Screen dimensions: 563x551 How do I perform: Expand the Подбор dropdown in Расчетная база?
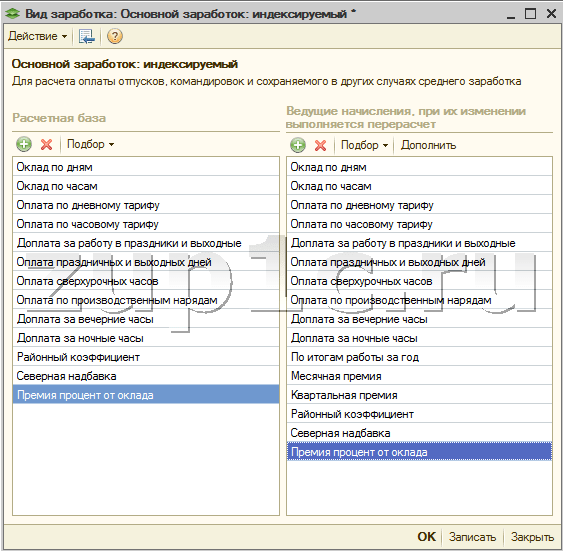click(x=90, y=144)
